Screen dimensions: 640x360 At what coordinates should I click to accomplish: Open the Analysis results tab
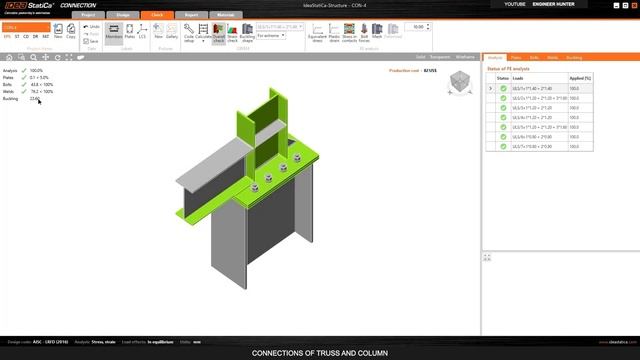(x=495, y=58)
